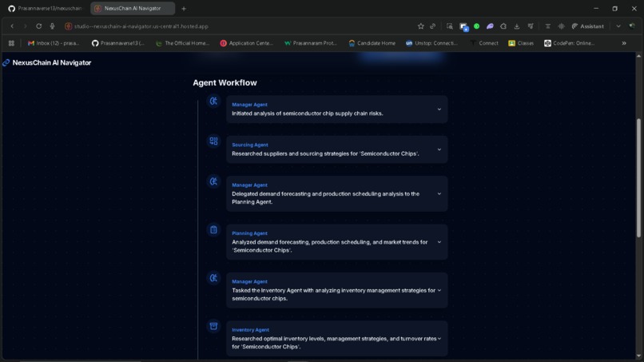The image size is (644, 362).
Task: Click the purple wing extension icon
Action: pos(490,26)
